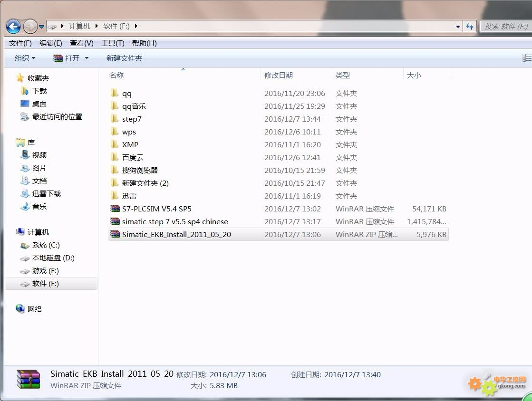The image size is (532, 401).
Task: Select the 收藏夹 star icon
Action: pyautogui.click(x=20, y=78)
